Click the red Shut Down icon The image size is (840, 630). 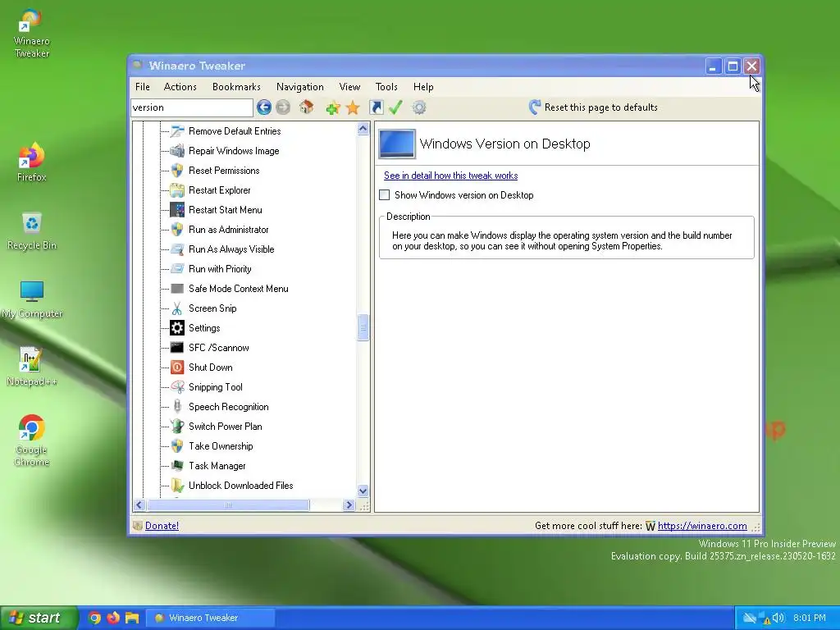point(177,367)
